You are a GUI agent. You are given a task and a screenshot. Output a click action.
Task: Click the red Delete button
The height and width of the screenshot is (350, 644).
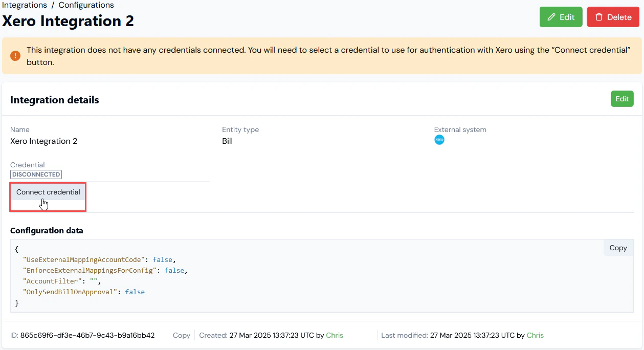pos(613,17)
